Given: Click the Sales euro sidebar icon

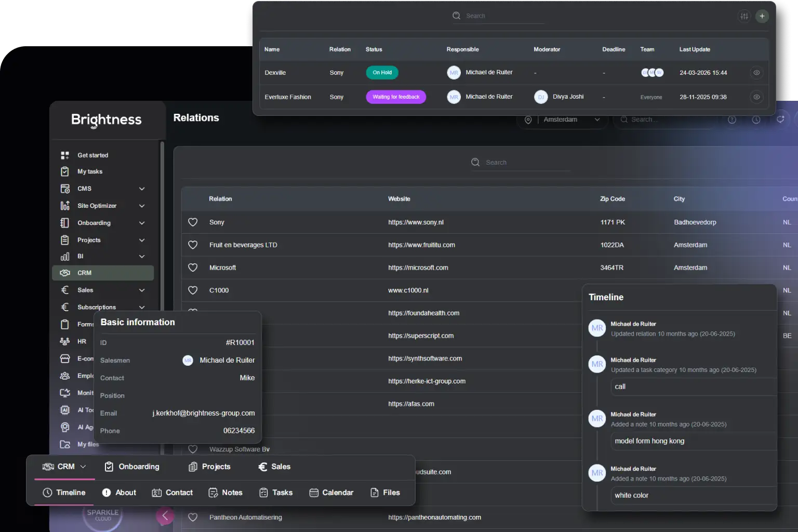Looking at the screenshot, I should (x=65, y=290).
